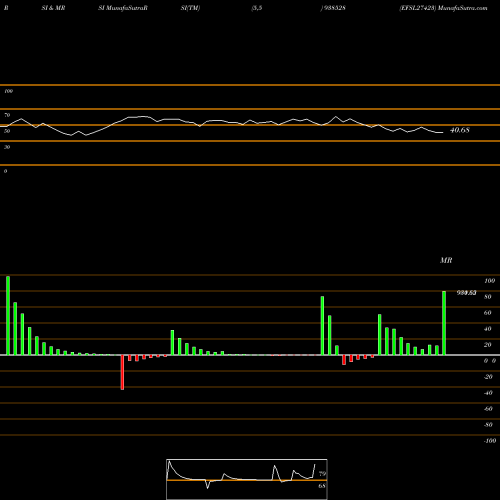Click the SI MunafaSutraR header text
This screenshot has height=500, width=500.
click(x=123, y=8)
